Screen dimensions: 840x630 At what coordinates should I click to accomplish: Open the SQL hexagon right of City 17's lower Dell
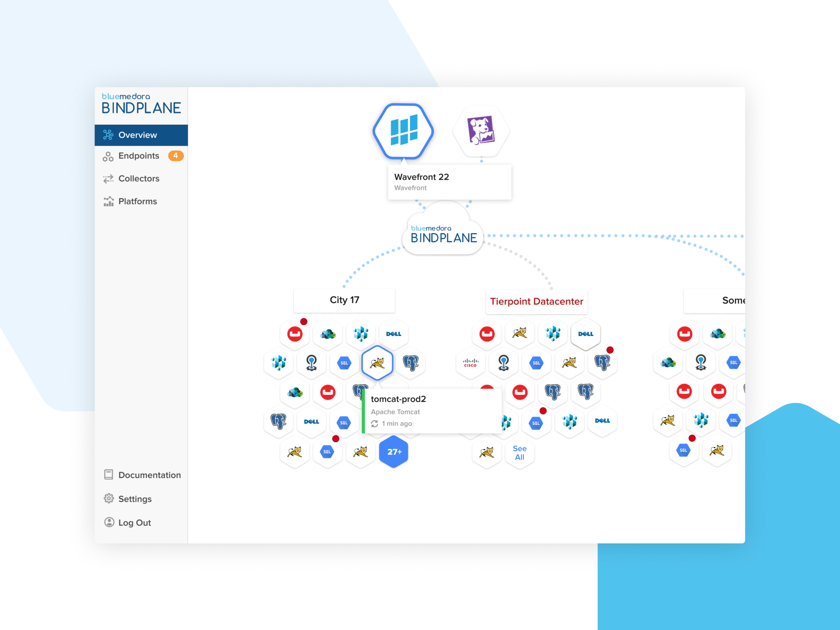[x=344, y=423]
